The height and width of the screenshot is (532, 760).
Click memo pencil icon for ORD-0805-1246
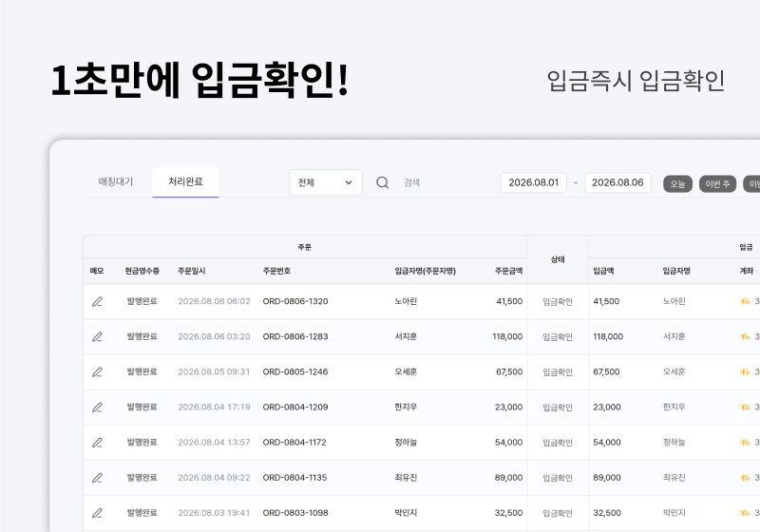click(x=97, y=372)
